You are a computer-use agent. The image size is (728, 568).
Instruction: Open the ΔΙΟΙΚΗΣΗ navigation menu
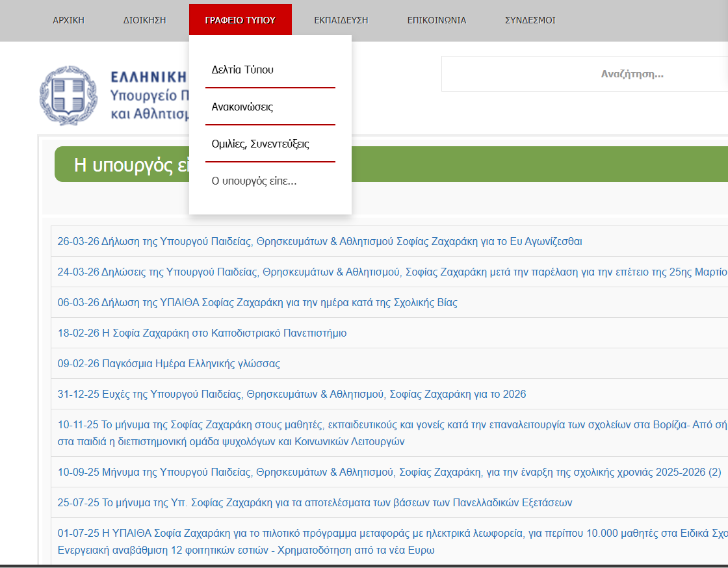point(144,20)
